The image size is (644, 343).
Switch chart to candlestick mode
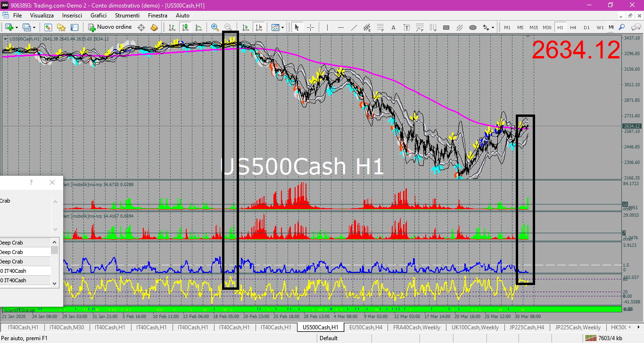coord(185,27)
